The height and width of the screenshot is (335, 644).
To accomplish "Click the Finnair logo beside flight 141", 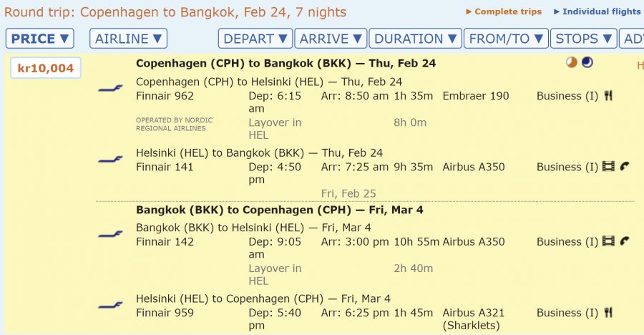I will coord(110,160).
